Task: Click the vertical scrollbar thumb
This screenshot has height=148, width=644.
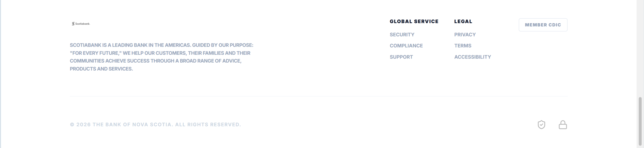Action: 640,121
